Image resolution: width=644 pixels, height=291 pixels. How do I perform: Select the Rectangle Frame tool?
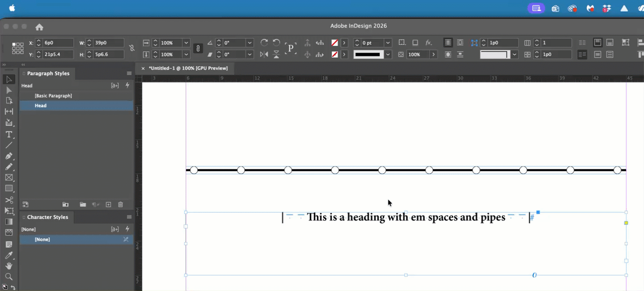[9, 177]
